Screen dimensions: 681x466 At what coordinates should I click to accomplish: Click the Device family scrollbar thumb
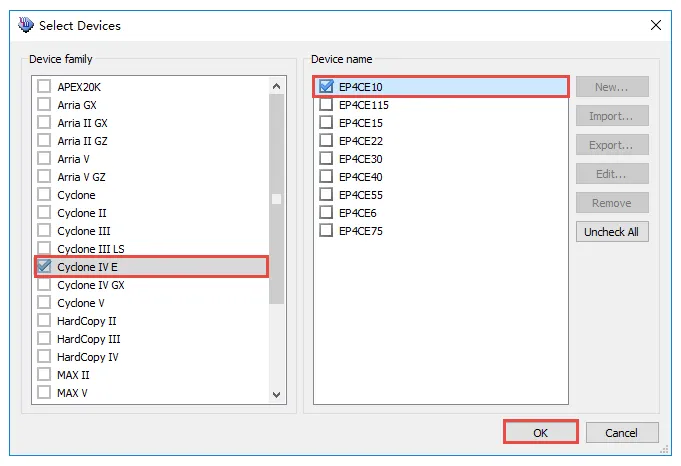click(276, 199)
